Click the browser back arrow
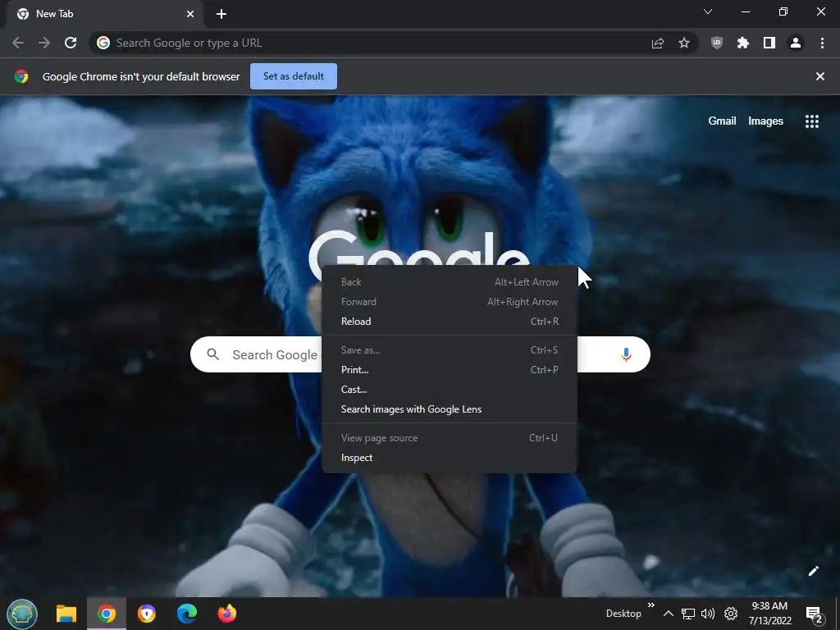Screen dimensions: 840x630 pos(18,43)
